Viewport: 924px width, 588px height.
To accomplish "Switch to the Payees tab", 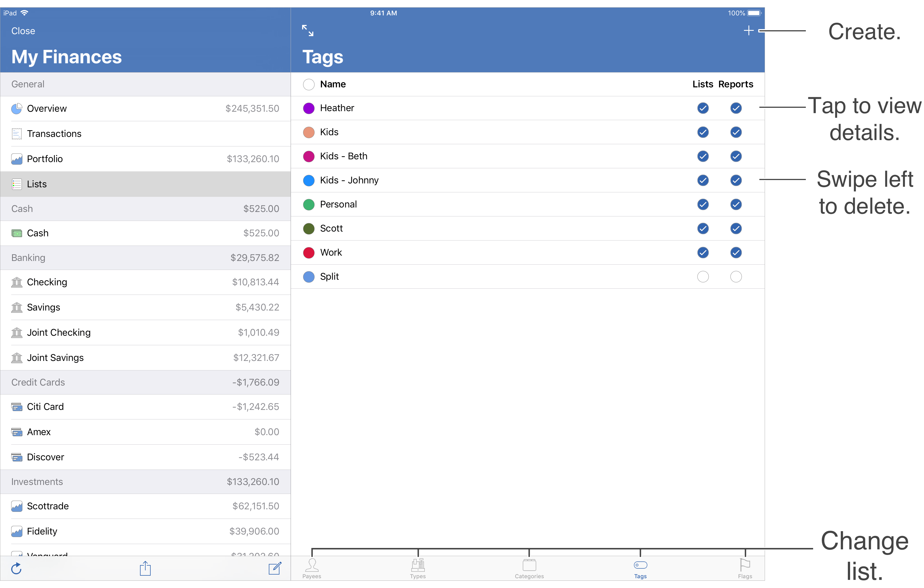I will point(312,568).
